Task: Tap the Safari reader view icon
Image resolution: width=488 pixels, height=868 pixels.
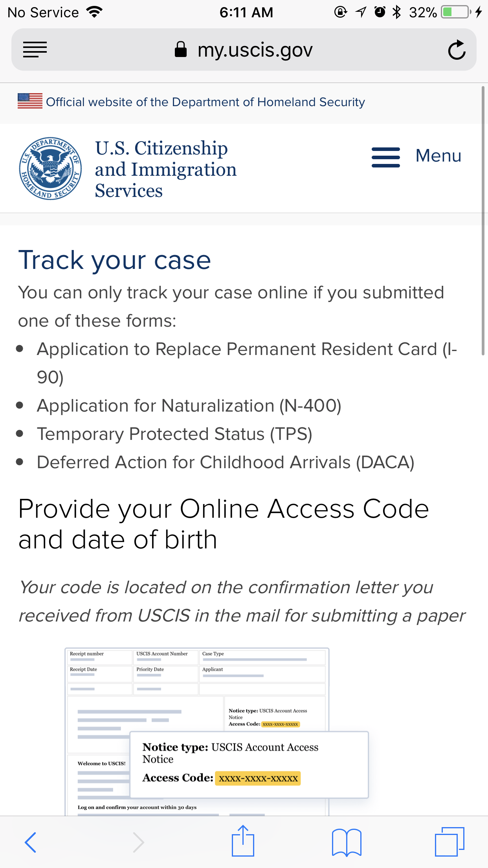Action: click(35, 50)
